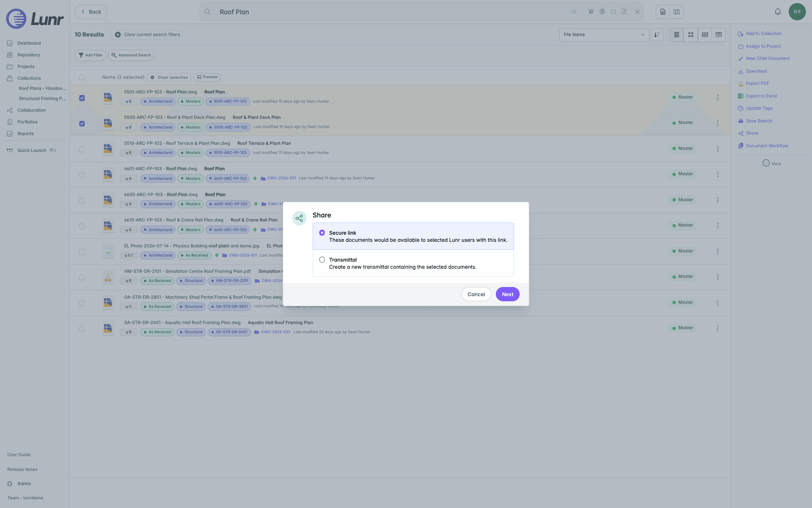Open the DF user avatar menu
812x508 pixels.
point(797,12)
